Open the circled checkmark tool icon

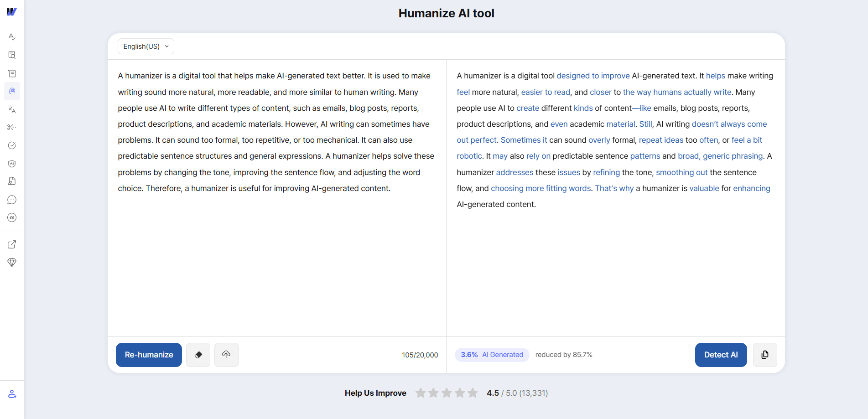click(12, 145)
